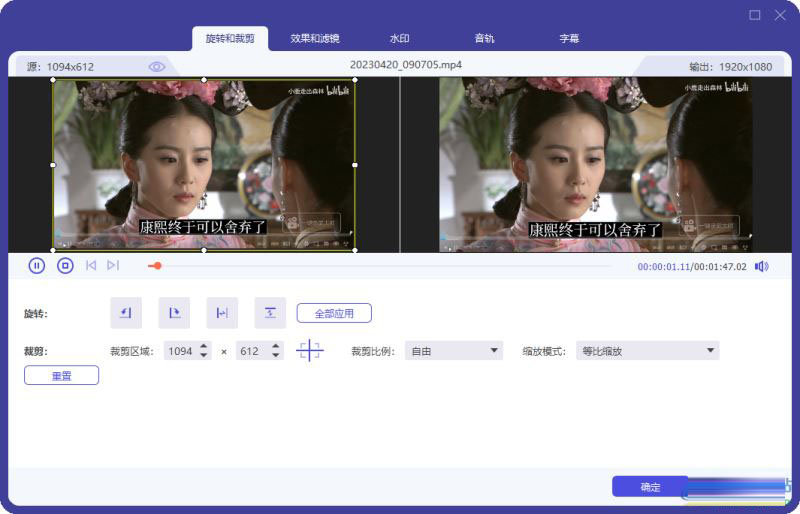This screenshot has width=800, height=514.
Task: Close the editor window
Action: point(780,15)
